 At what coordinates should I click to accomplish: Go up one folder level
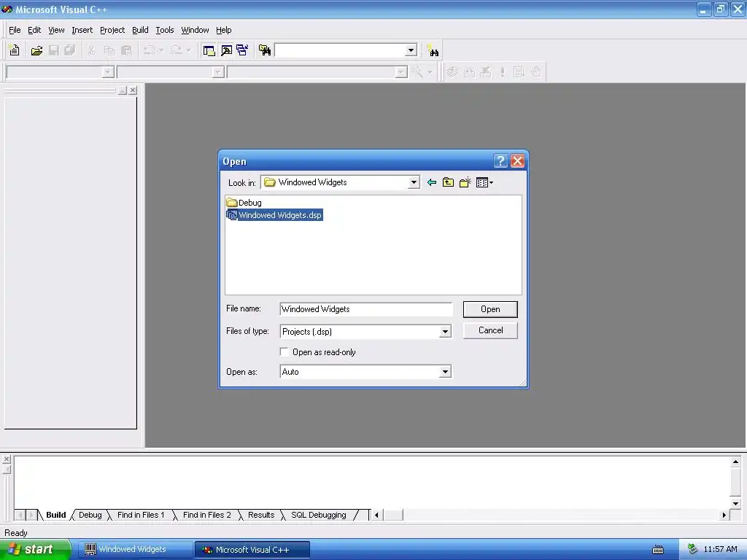pyautogui.click(x=449, y=182)
